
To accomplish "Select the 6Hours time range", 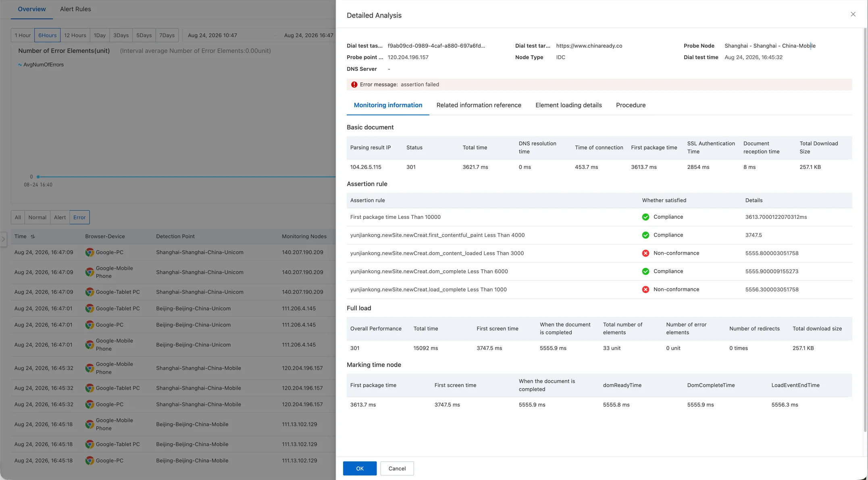I will point(47,35).
